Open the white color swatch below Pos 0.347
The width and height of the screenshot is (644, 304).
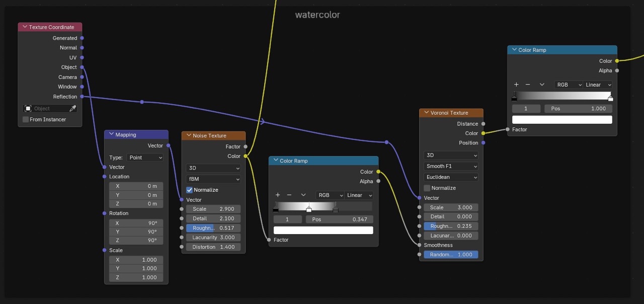click(324, 230)
